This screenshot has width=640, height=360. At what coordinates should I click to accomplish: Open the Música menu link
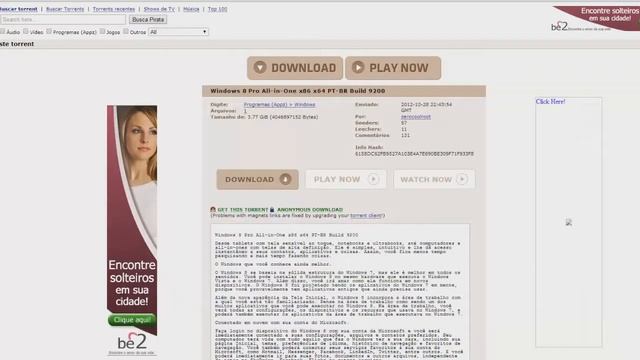tap(191, 9)
